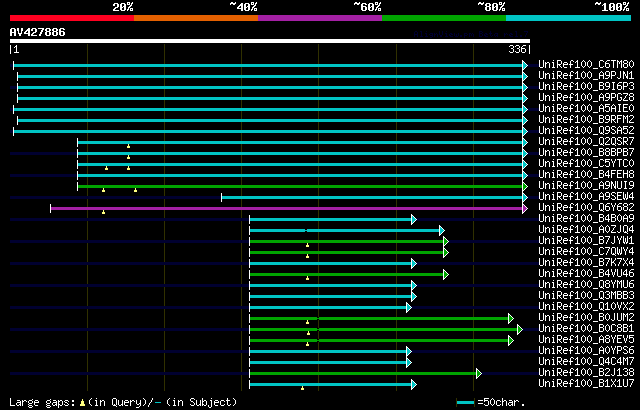Open the UniRef100_B9I6P3 hit label

586,86
